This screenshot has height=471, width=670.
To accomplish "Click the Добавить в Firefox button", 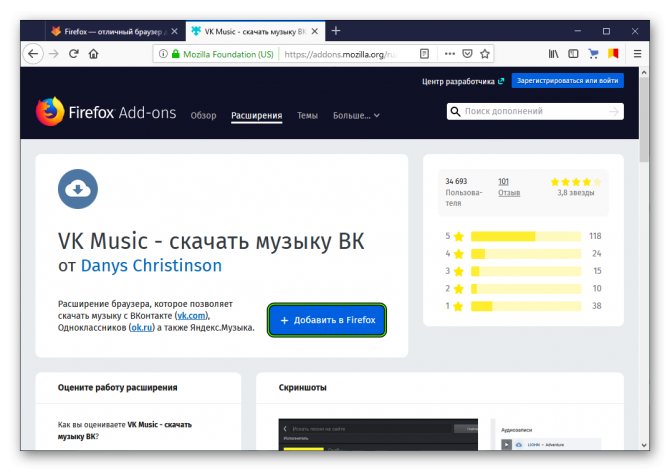I will pyautogui.click(x=327, y=320).
